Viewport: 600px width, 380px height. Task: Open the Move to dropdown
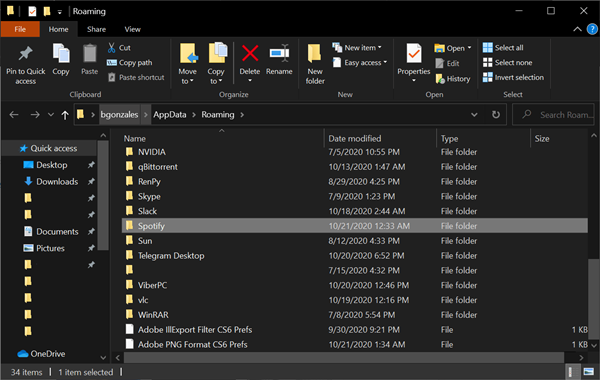188,81
